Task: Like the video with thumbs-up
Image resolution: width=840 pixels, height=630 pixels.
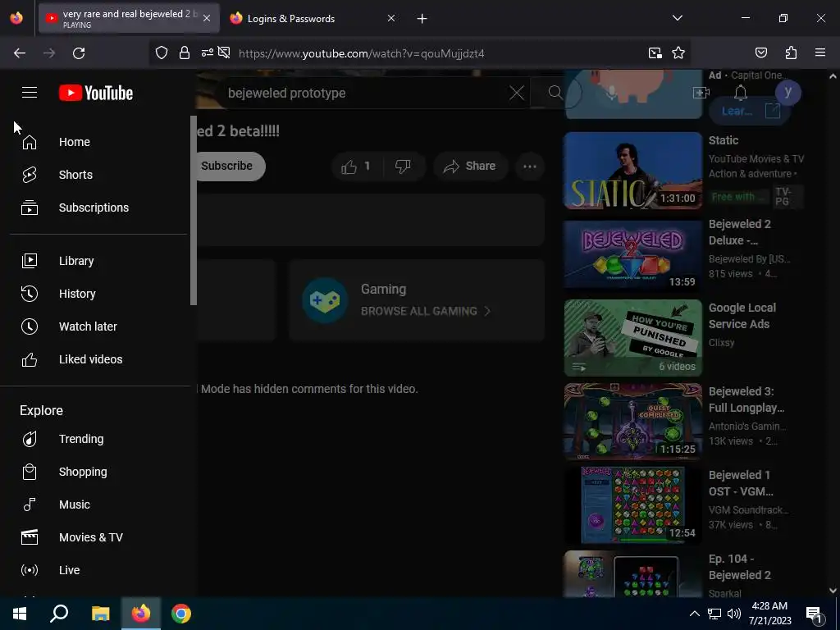Action: coord(357,167)
